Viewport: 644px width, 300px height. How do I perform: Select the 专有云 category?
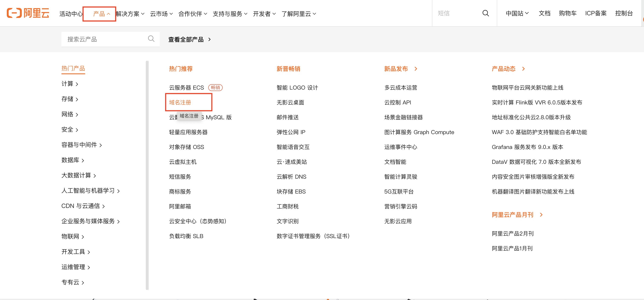click(73, 282)
